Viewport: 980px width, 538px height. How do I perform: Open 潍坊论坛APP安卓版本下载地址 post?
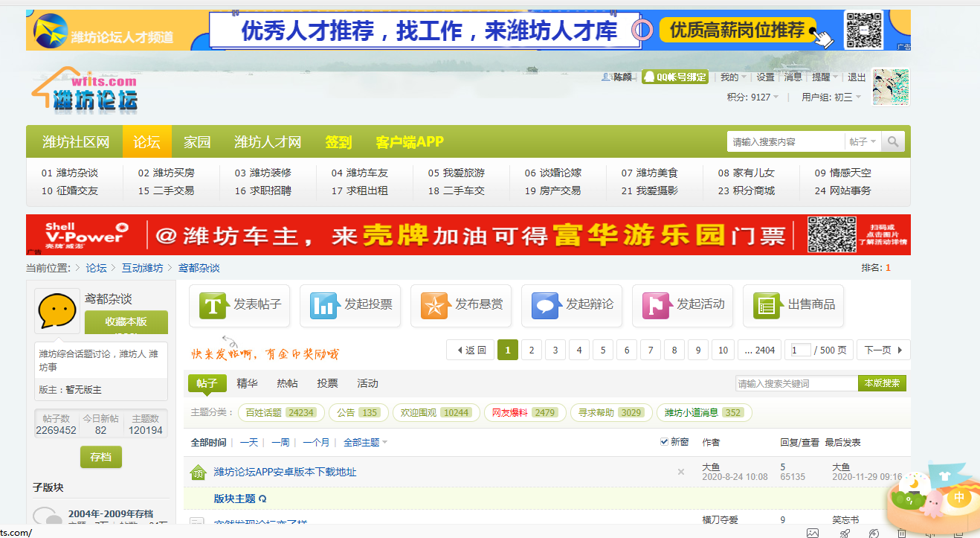(286, 472)
